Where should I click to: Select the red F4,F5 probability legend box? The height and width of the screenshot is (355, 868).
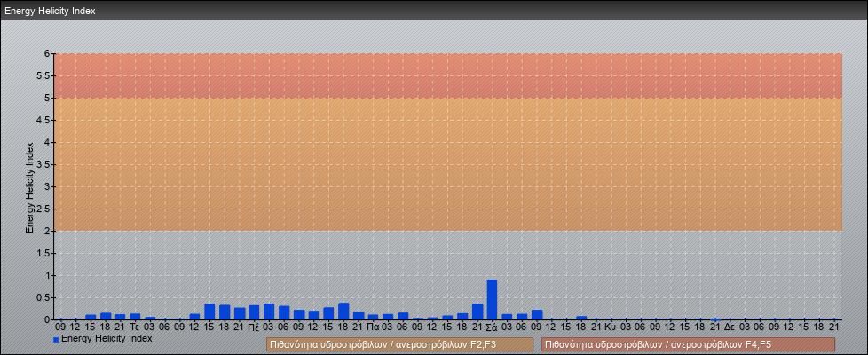point(688,344)
